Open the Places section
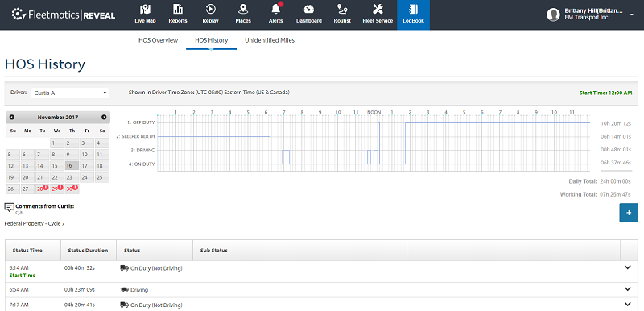644x311 pixels. pos(243,15)
